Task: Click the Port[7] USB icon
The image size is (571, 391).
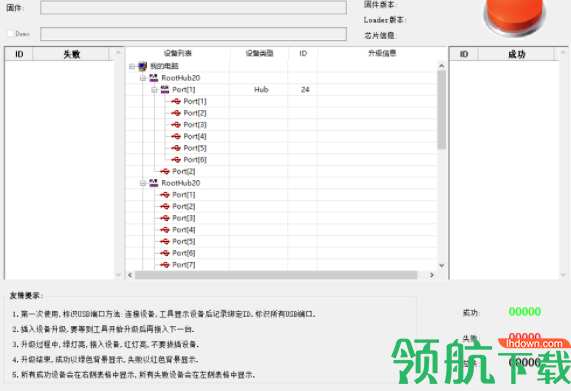Action: point(165,265)
